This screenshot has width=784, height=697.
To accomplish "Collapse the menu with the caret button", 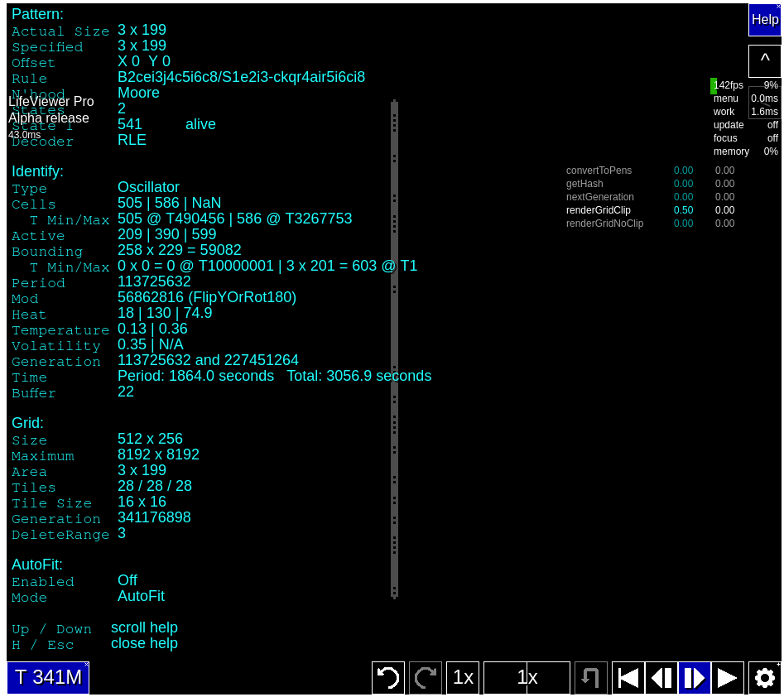I will point(765,61).
